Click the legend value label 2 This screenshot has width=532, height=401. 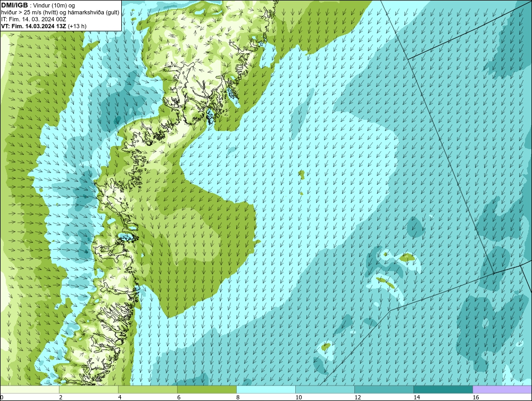[x=61, y=397]
